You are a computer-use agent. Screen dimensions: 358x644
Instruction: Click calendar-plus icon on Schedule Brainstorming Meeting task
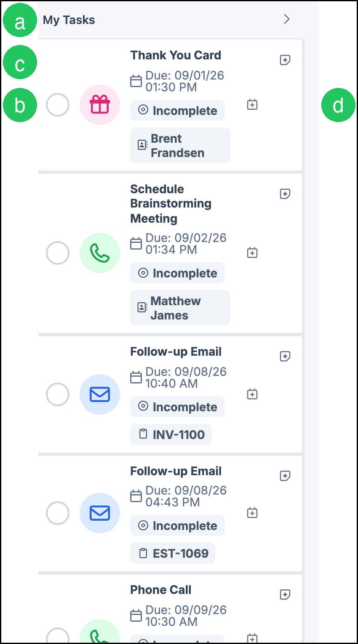(252, 253)
